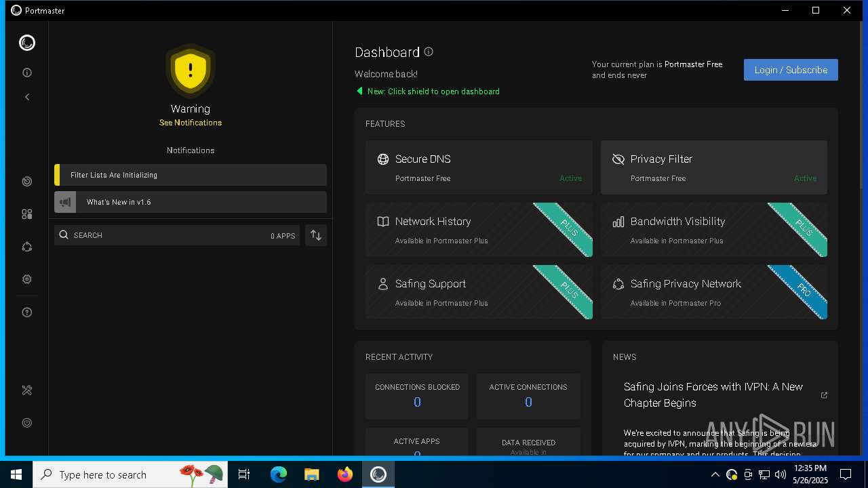Open the Secure DNS feature card

(479, 167)
